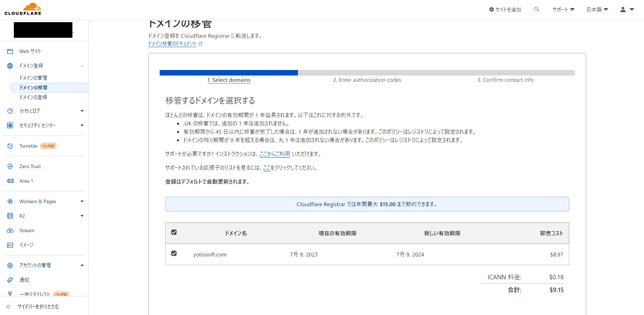The image size is (644, 315).
Task: Click the yotiosoft.com domain name
Action: (x=210, y=255)
